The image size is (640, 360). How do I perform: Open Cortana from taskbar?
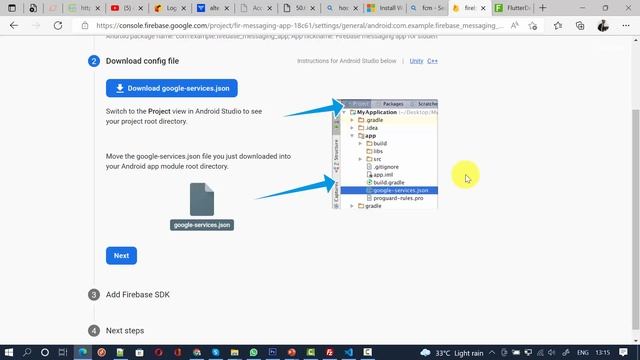click(45, 352)
